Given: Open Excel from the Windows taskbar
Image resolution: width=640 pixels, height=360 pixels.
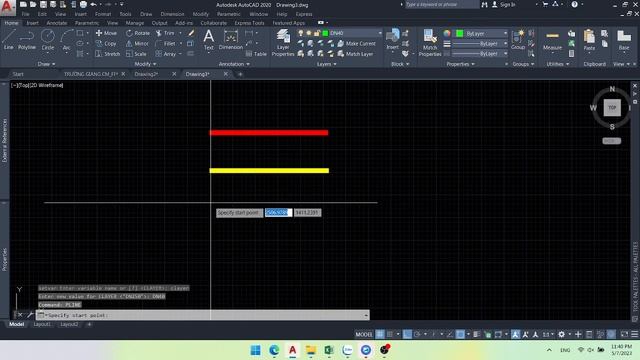Looking at the screenshot, I should [329, 350].
